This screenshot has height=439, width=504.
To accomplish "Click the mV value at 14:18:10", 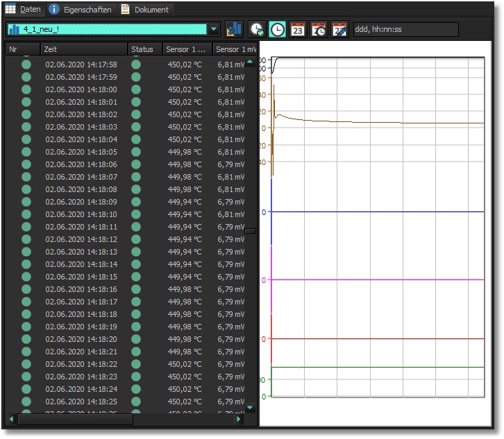I will click(230, 214).
